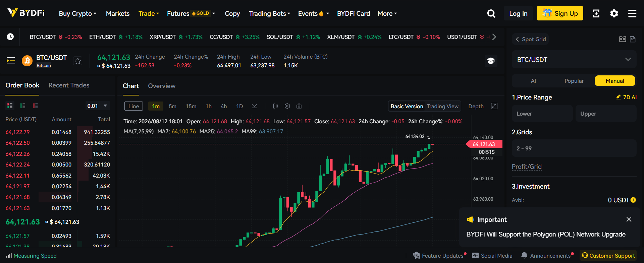Show sell-orders-only order book view
The height and width of the screenshot is (263, 644).
coord(35,106)
